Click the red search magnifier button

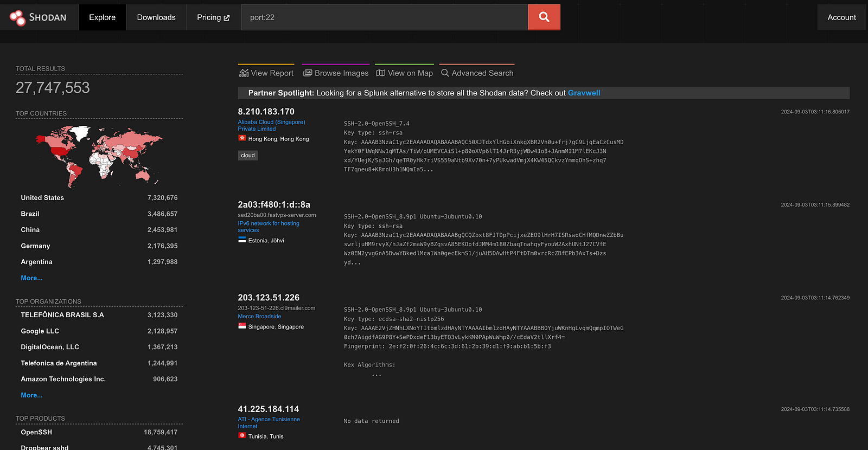[544, 17]
